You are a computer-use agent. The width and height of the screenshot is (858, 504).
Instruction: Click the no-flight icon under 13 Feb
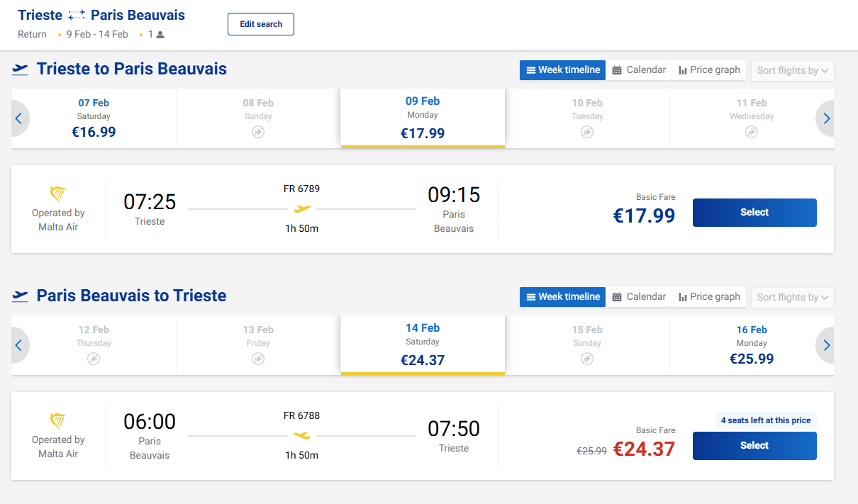[x=258, y=359]
